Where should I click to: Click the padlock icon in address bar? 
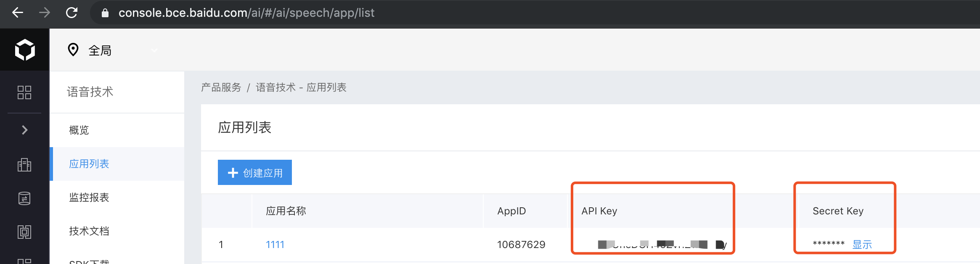(x=105, y=13)
